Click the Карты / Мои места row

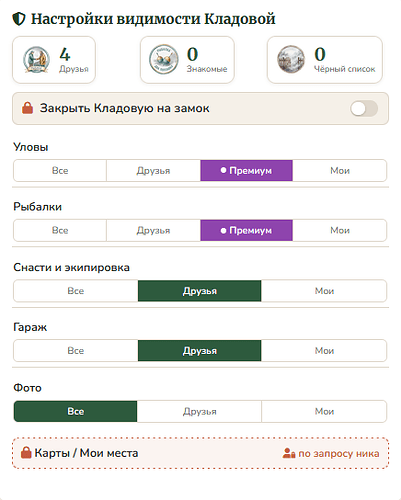pos(201,453)
